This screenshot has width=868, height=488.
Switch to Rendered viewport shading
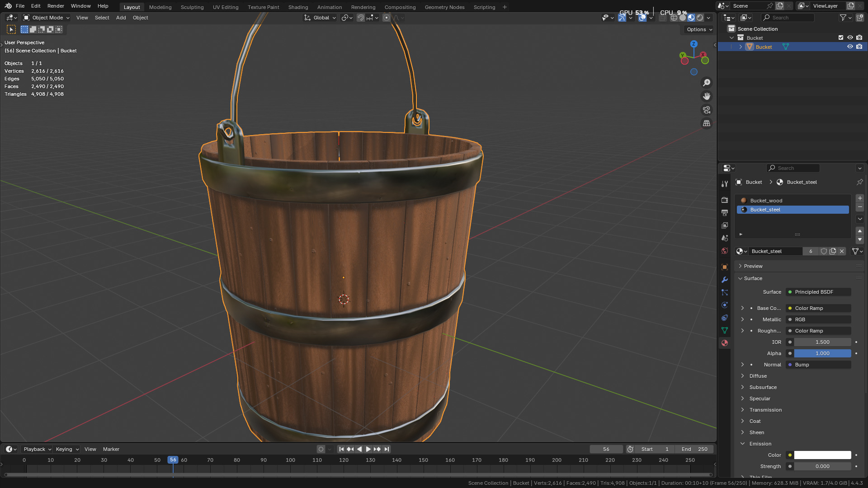click(700, 18)
